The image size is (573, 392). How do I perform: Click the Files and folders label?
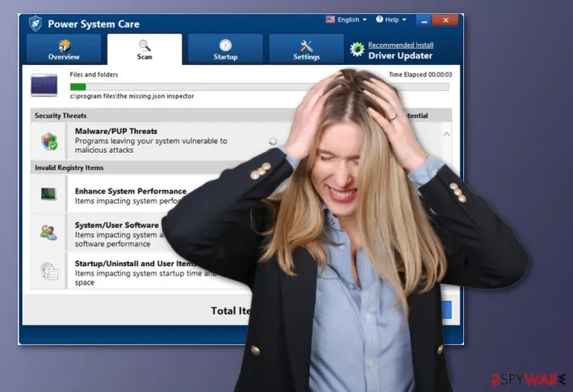click(94, 75)
